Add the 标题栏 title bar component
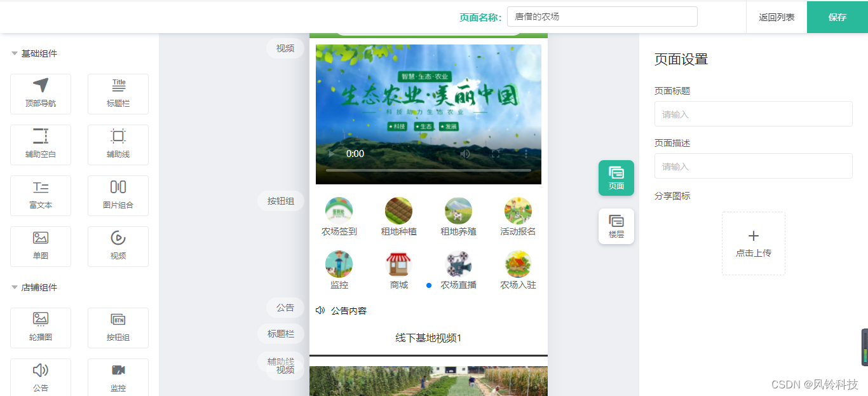The image size is (868, 396). tap(118, 94)
